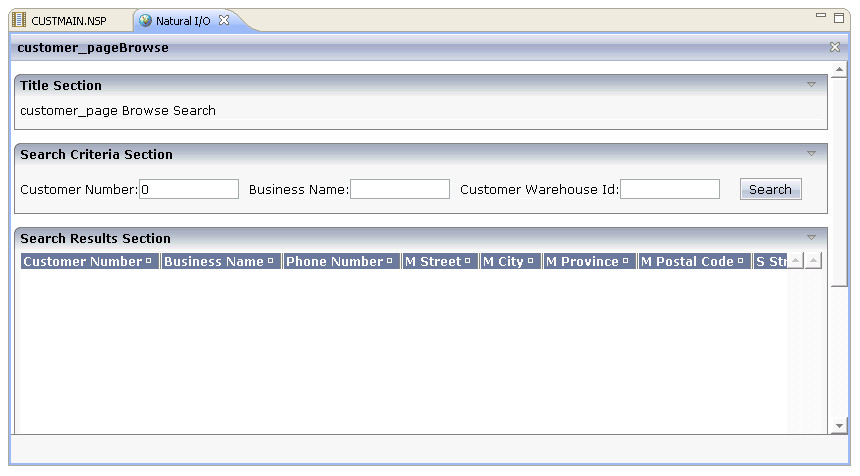Screen dimensions: 860x476
Task: Click the sort icon on Phone Number column
Action: pyautogui.click(x=390, y=262)
